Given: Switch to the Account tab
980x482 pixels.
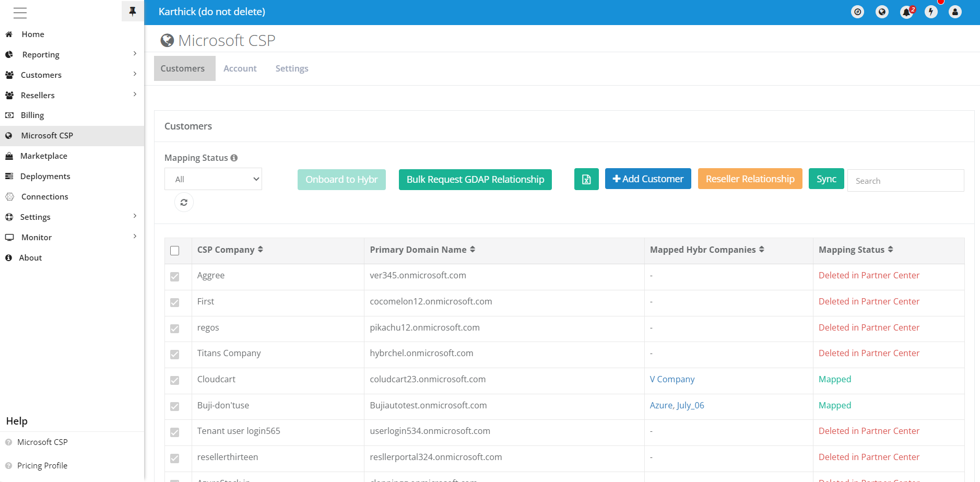Looking at the screenshot, I should (x=240, y=68).
